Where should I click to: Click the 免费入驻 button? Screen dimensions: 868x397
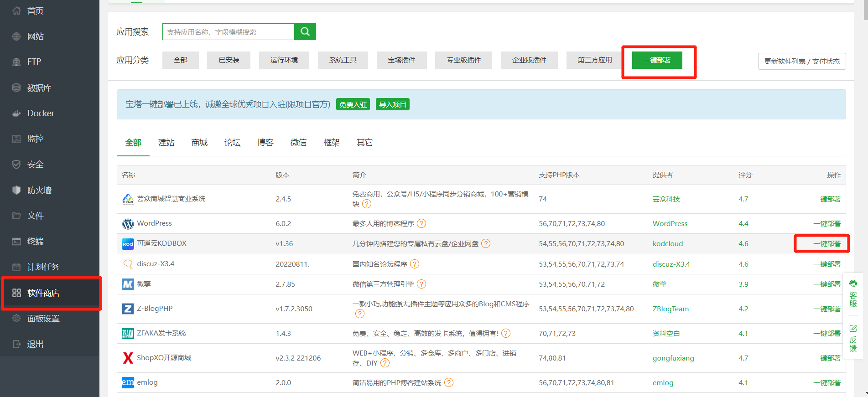(353, 104)
